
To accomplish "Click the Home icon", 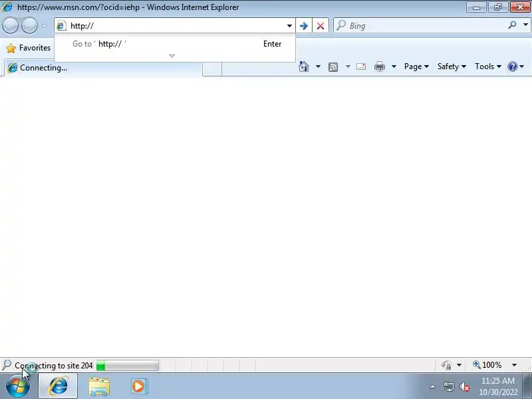I will click(x=304, y=66).
